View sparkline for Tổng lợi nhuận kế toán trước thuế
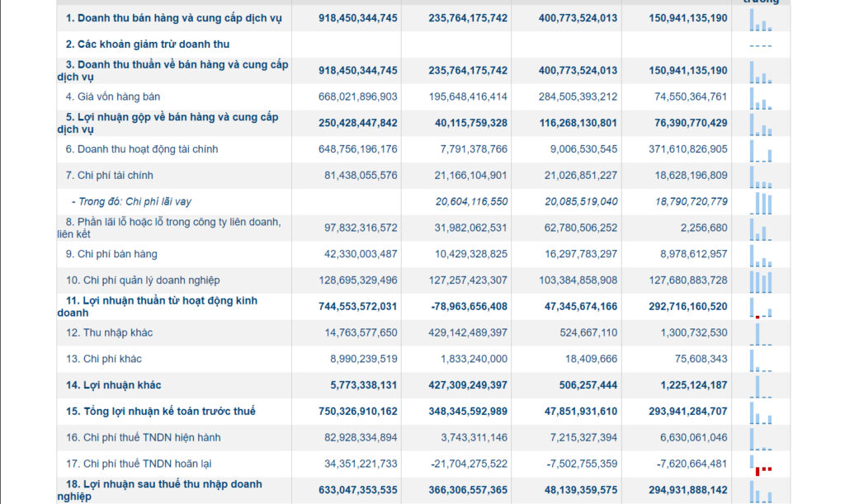The height and width of the screenshot is (504, 845). pos(760,413)
